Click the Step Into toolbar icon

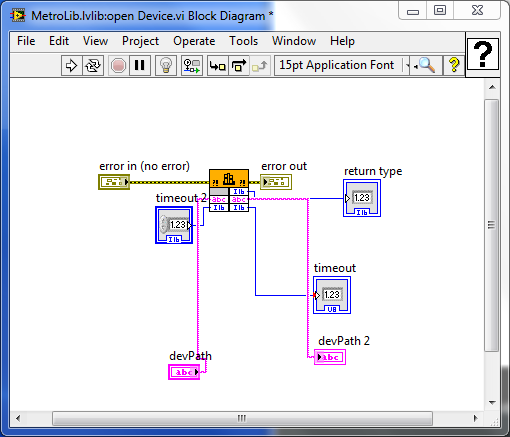pos(218,65)
